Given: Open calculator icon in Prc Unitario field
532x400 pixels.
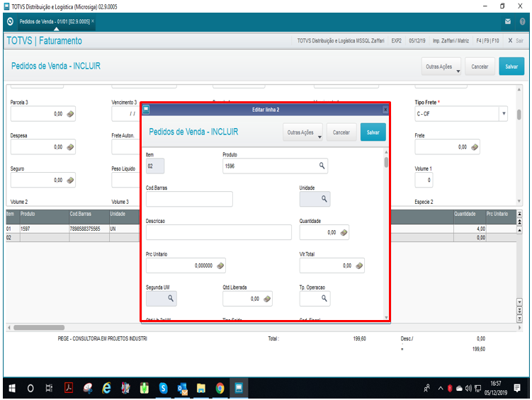Looking at the screenshot, I should pyautogui.click(x=220, y=265).
